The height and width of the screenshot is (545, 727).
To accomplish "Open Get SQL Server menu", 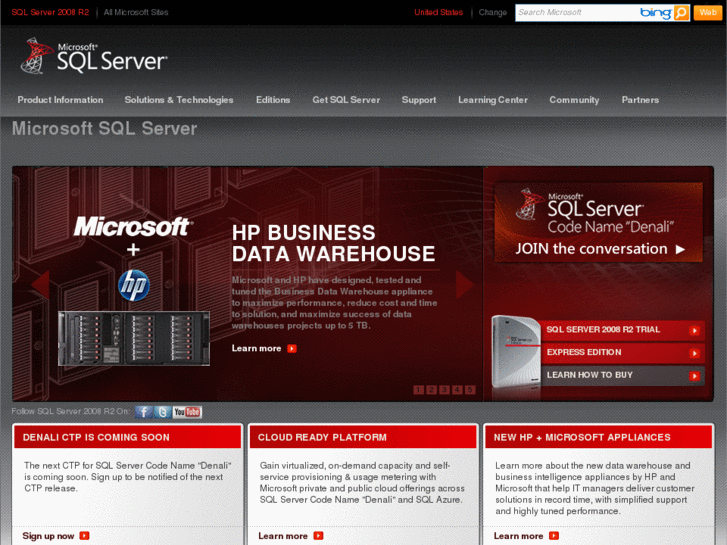I will point(346,100).
